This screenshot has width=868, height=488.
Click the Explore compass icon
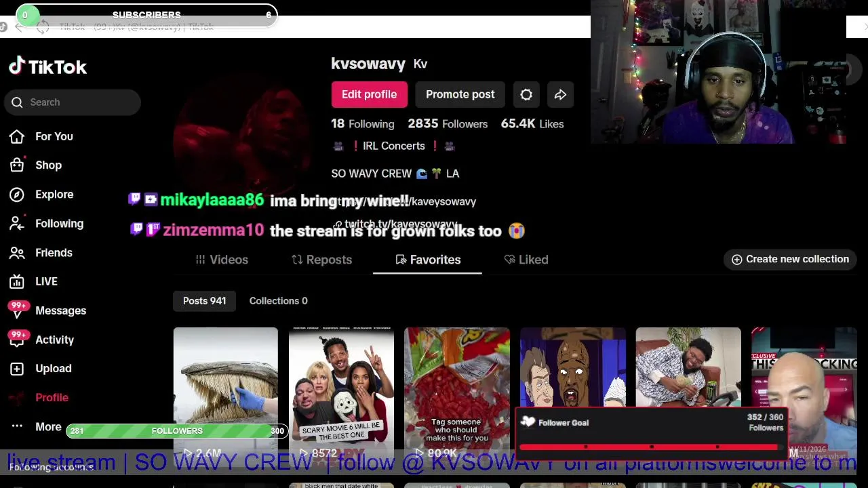(x=17, y=195)
